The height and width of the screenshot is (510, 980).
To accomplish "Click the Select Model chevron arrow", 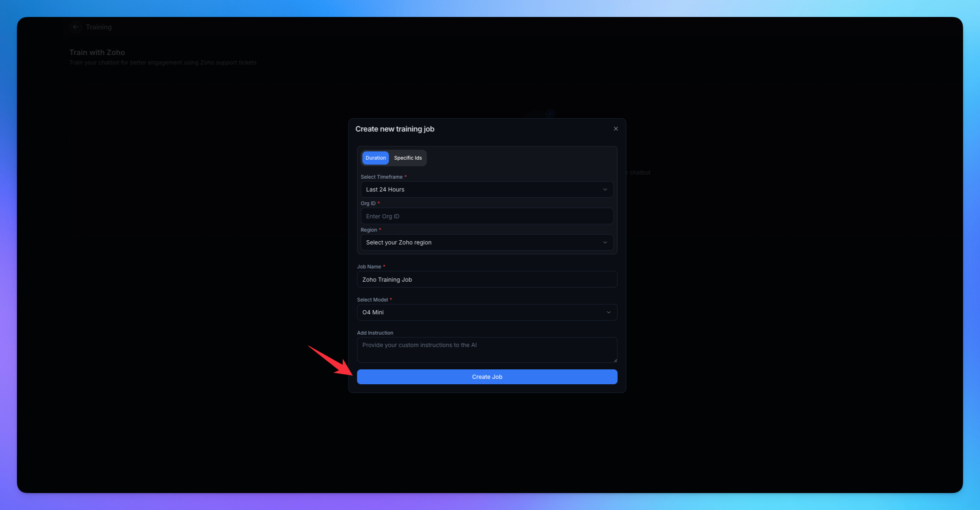I will tap(609, 312).
